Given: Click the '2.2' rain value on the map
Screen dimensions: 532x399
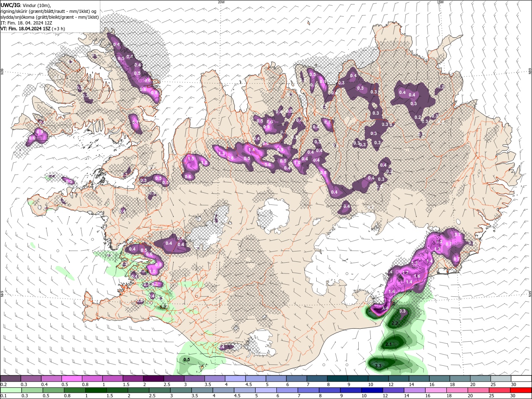Looking at the screenshot, I should pos(395,323).
